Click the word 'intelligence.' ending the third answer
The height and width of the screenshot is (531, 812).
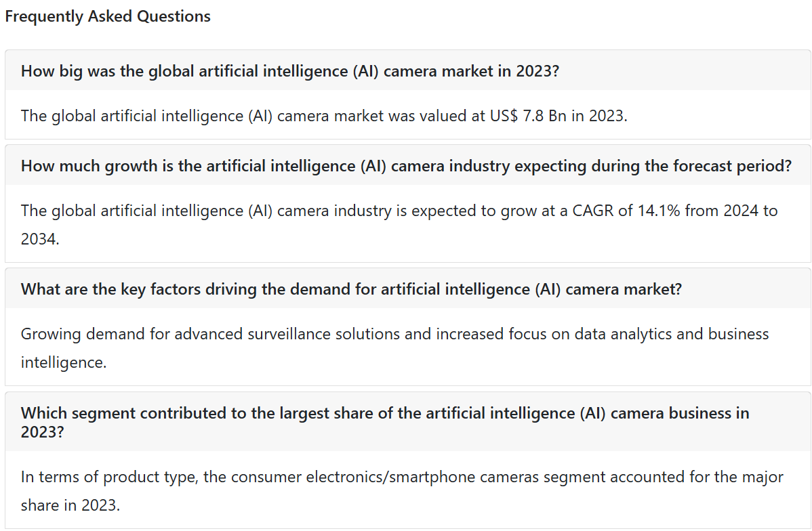(x=64, y=362)
